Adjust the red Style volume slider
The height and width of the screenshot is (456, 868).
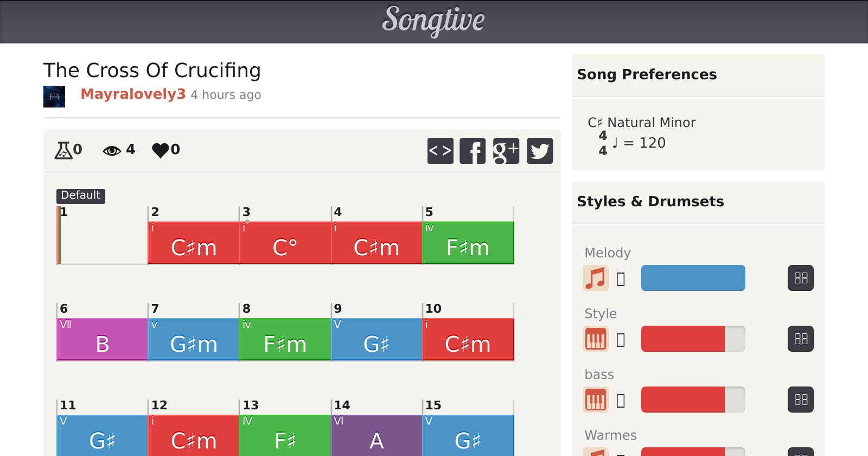693,339
